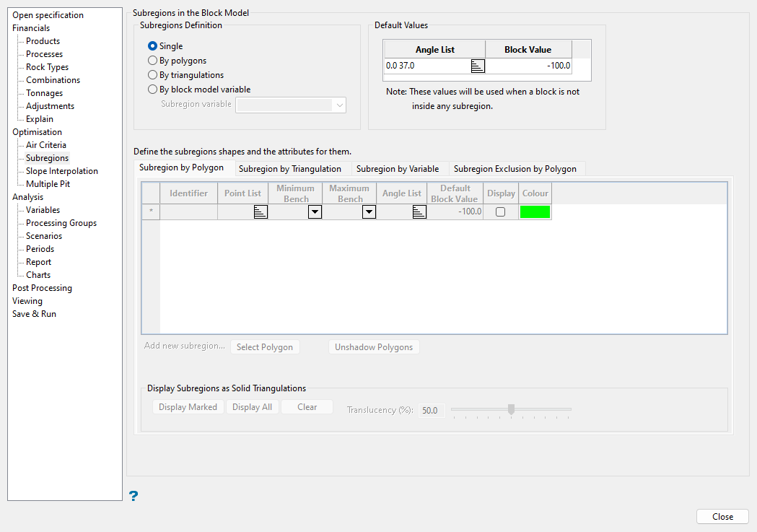Select Financials in the navigation tree
Viewport: 757px width, 532px height.
pyautogui.click(x=31, y=28)
